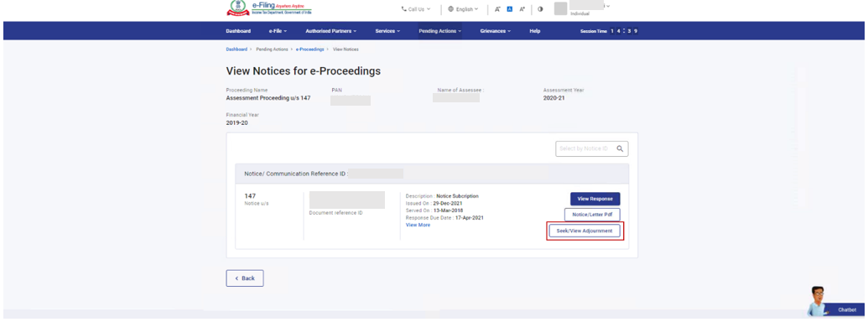Image resolution: width=868 pixels, height=322 pixels.
Task: Click the user profile picture
Action: [561, 8]
